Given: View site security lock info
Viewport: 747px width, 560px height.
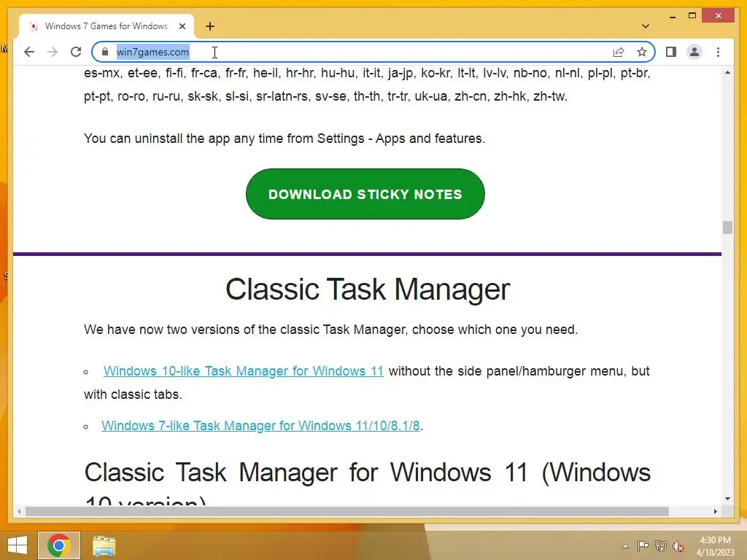Looking at the screenshot, I should [105, 52].
